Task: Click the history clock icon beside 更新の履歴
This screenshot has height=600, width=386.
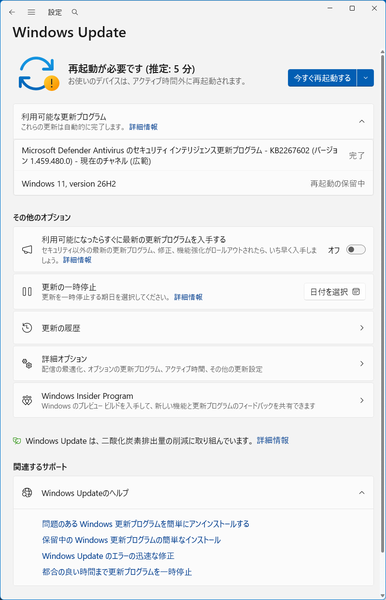Action: [27, 328]
